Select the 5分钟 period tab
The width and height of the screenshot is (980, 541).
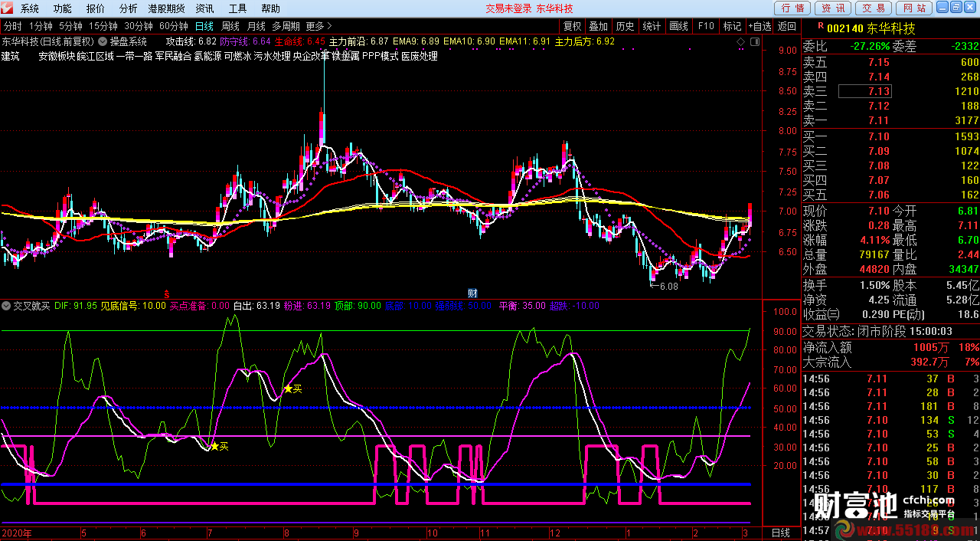(x=70, y=26)
